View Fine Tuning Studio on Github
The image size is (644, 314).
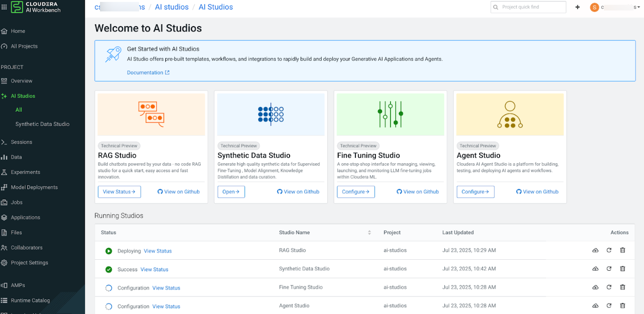click(418, 192)
